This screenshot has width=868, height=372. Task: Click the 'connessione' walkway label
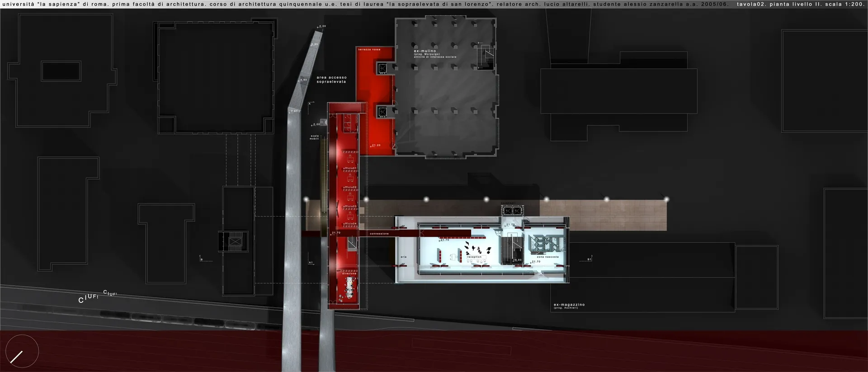coord(379,234)
